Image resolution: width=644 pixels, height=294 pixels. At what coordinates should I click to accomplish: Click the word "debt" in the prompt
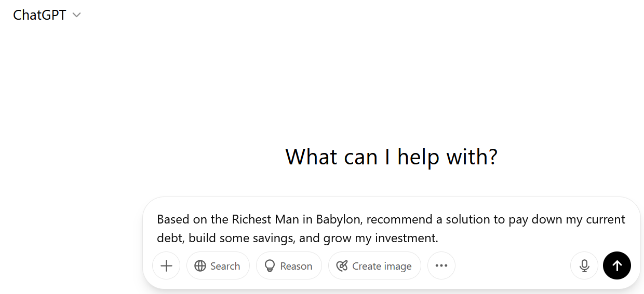169,239
